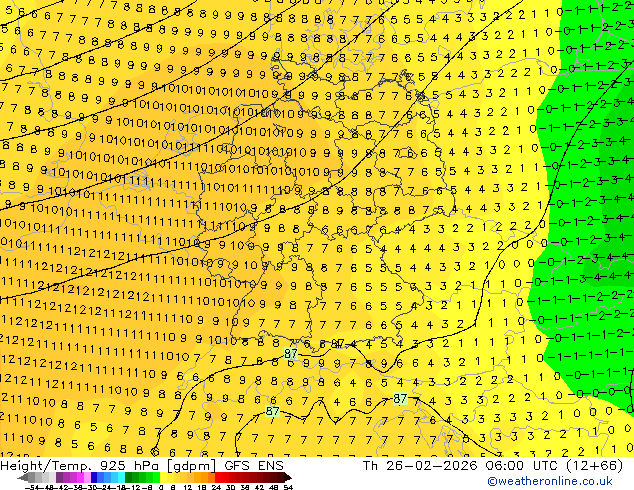Click the gray left arrow end of legend

23,478
